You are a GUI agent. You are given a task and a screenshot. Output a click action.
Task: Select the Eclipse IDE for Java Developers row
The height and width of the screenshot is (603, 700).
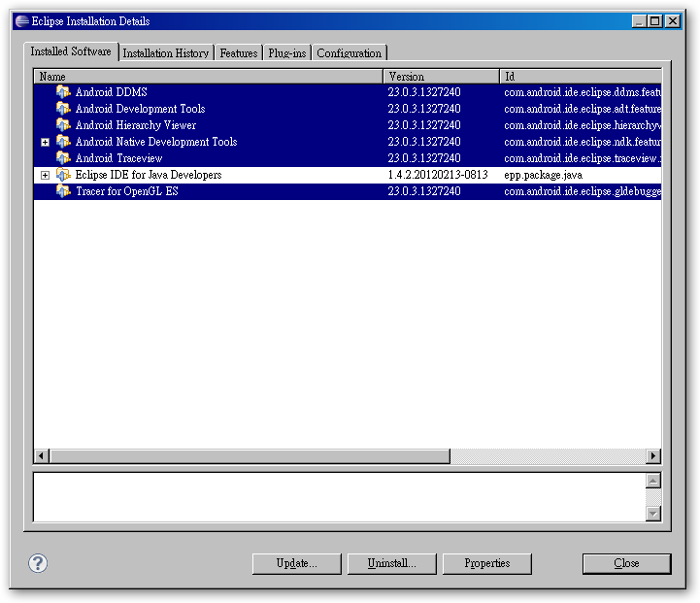tap(348, 175)
